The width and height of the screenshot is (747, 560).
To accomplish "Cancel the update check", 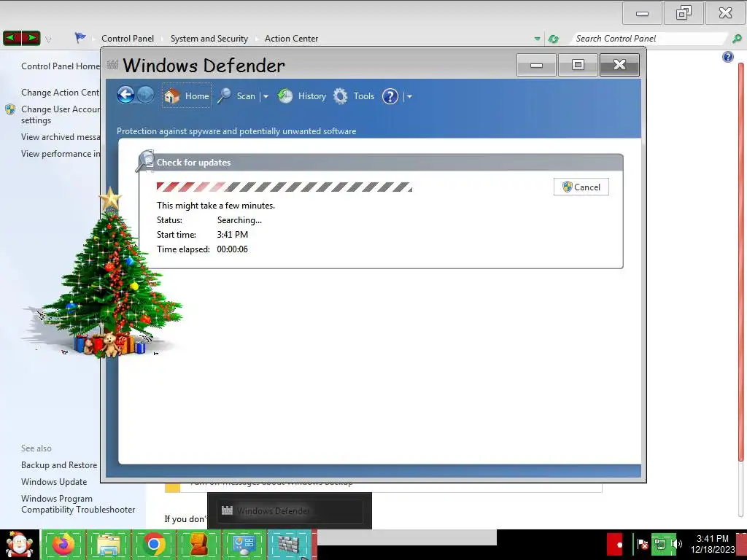I will tap(581, 187).
